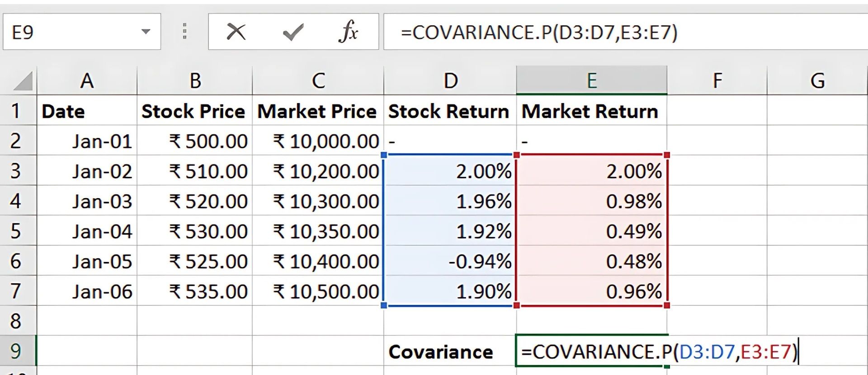Viewport: 868px width, 375px height.
Task: Select column E header
Action: pos(591,81)
